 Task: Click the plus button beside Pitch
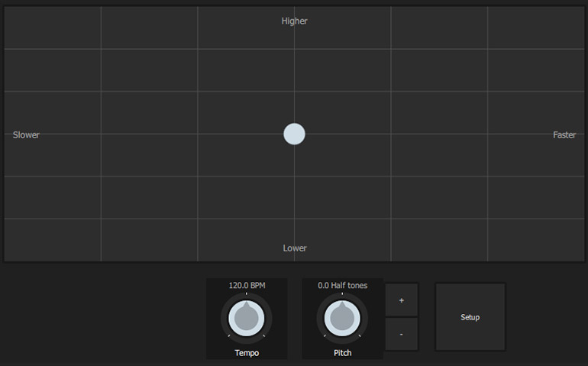tap(402, 300)
